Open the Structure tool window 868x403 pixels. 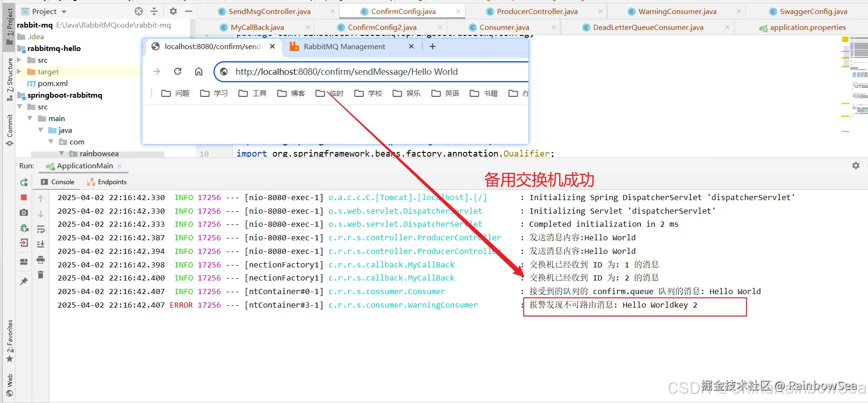click(9, 79)
